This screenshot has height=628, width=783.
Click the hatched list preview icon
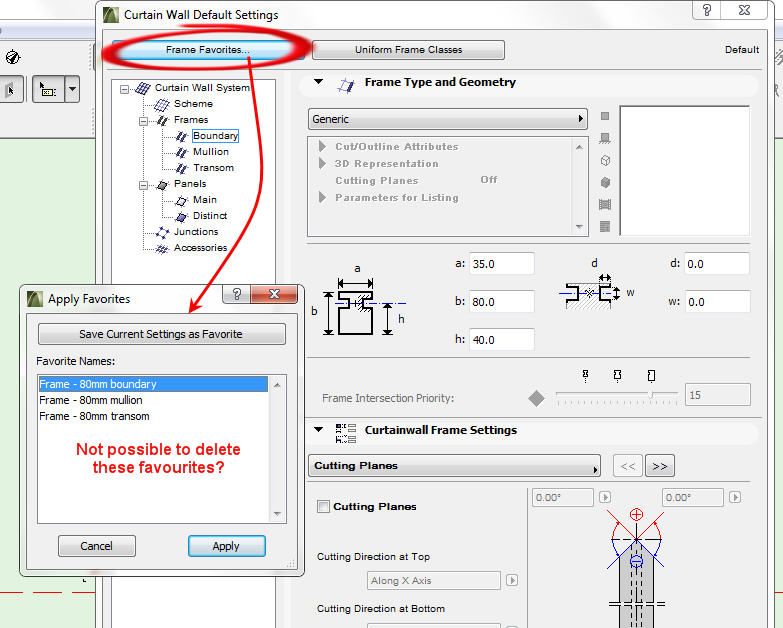605,226
